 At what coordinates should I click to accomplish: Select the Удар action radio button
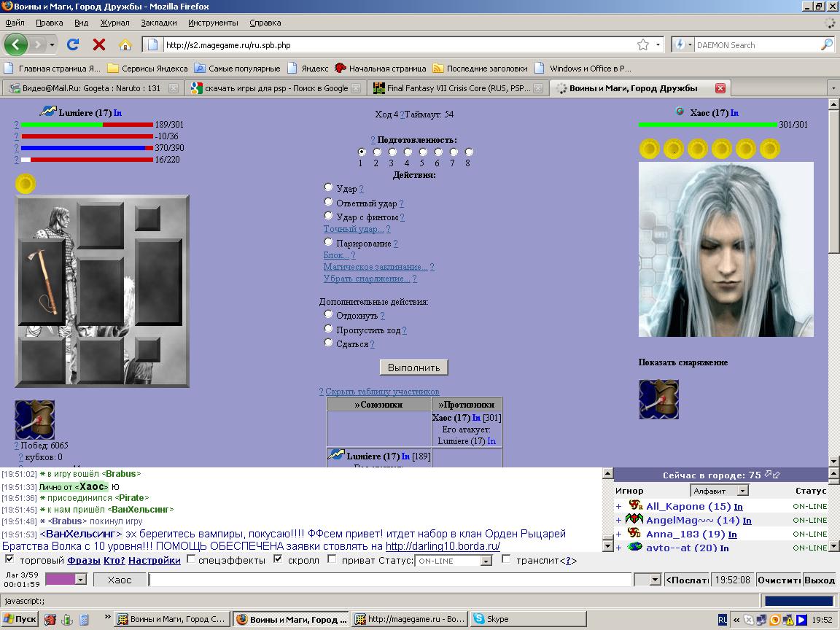[328, 187]
